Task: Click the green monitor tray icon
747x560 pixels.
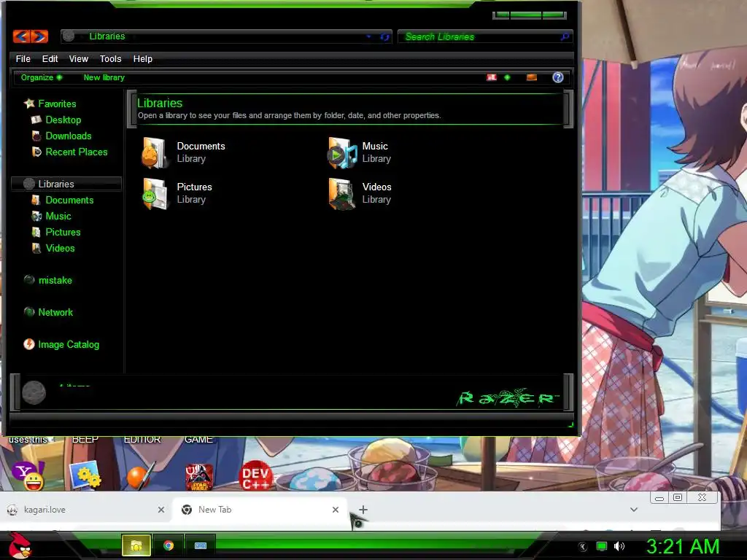Action: click(x=602, y=547)
